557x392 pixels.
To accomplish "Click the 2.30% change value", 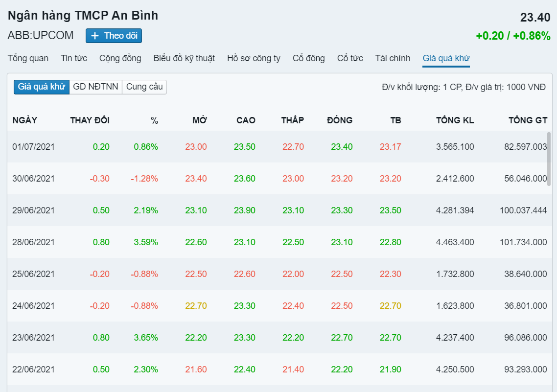I will pyautogui.click(x=146, y=369).
